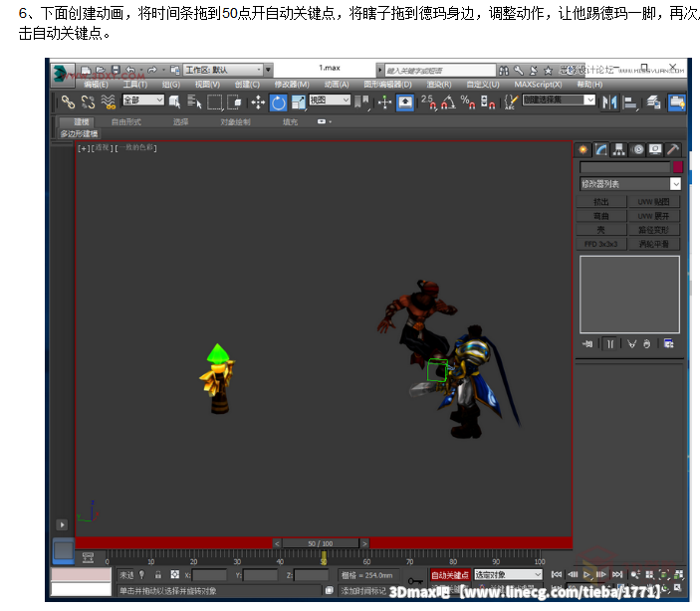Click Select and Manipulate icon
The height and width of the screenshot is (611, 700).
[x=384, y=102]
